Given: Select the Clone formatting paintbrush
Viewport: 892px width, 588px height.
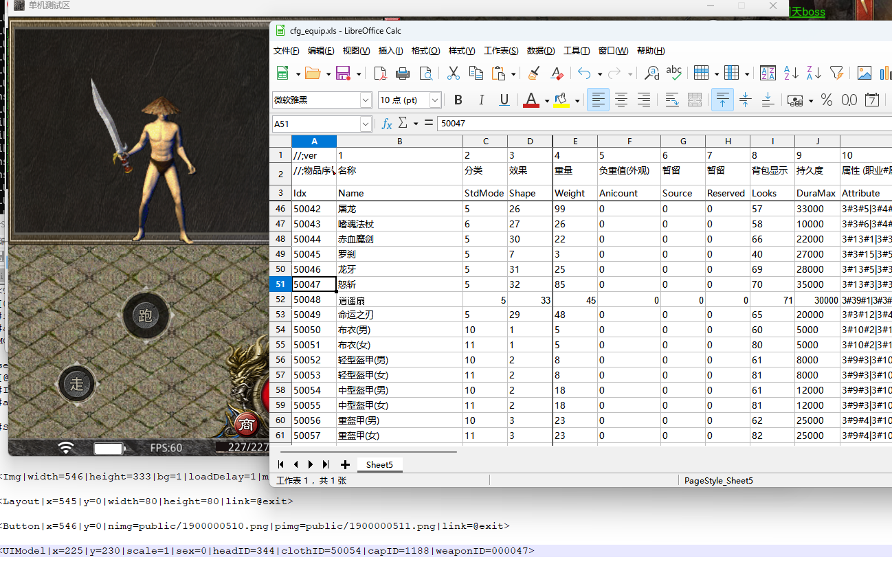Looking at the screenshot, I should [534, 73].
